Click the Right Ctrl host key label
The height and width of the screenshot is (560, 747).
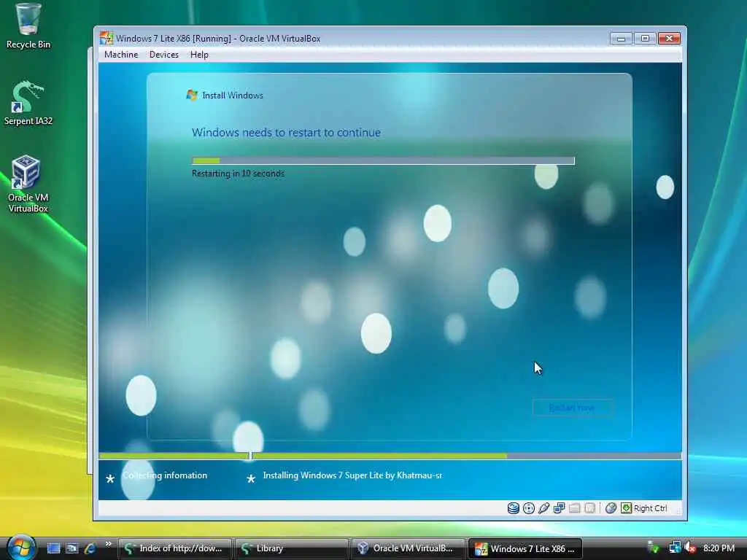(x=650, y=508)
